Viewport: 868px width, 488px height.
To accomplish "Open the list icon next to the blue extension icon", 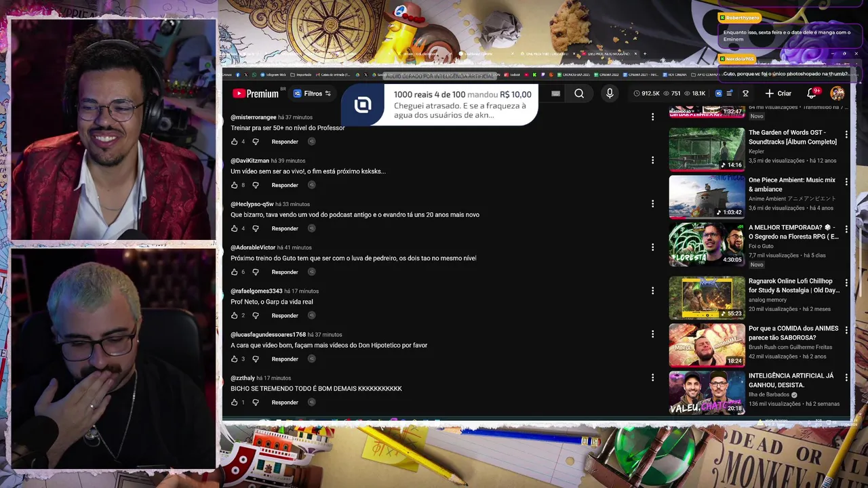I will 730,94.
